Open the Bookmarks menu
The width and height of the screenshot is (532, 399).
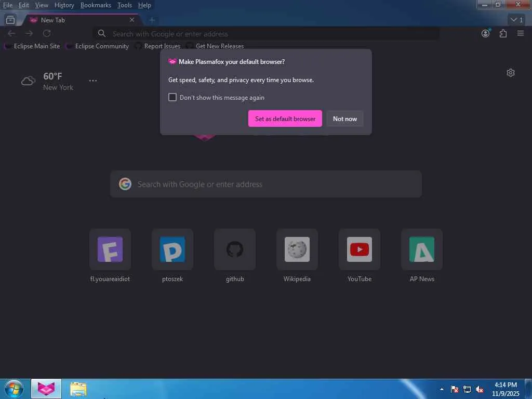point(96,5)
